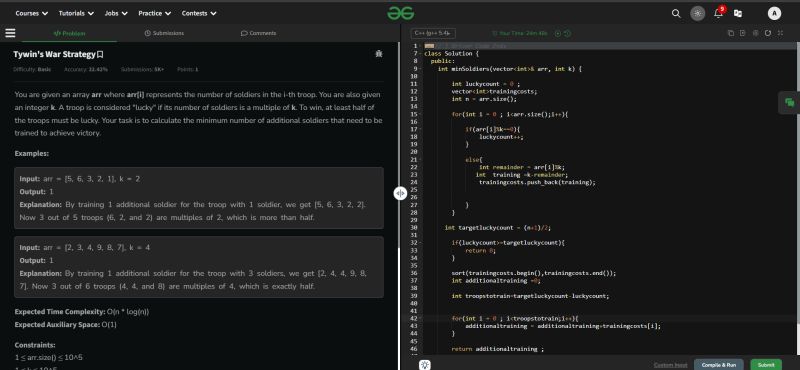Open the Courses dropdown menu

[x=32, y=13]
